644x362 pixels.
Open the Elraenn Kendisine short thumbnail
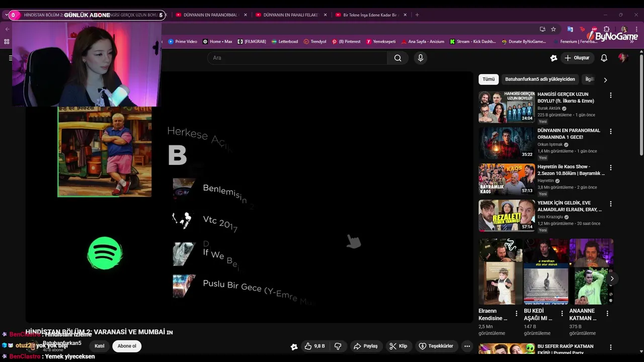click(501, 271)
